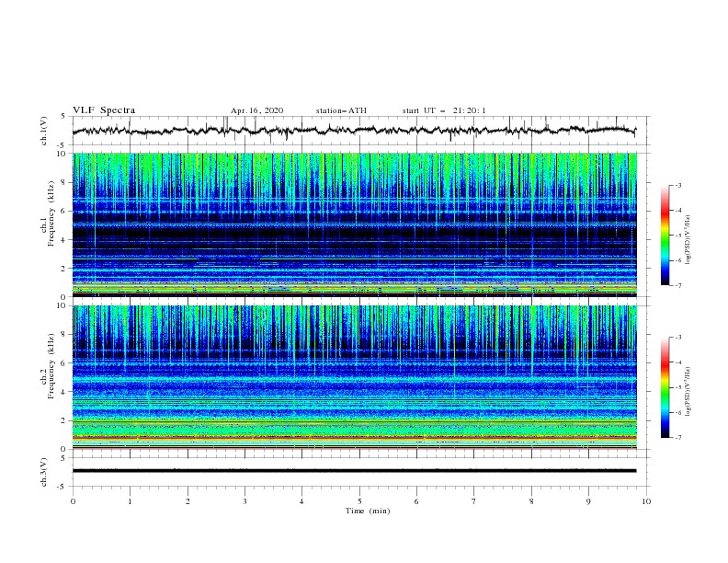Click time axis tick label "8"

[x=531, y=501]
